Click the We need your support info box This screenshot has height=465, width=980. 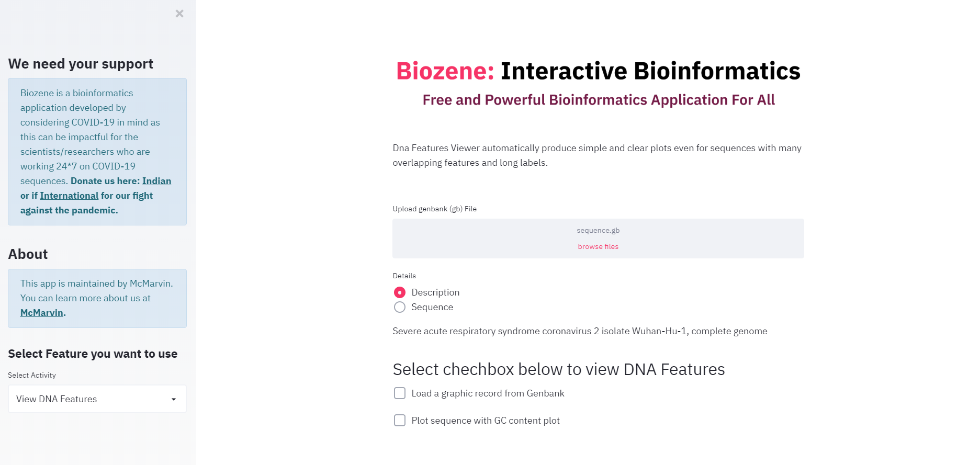point(97,152)
